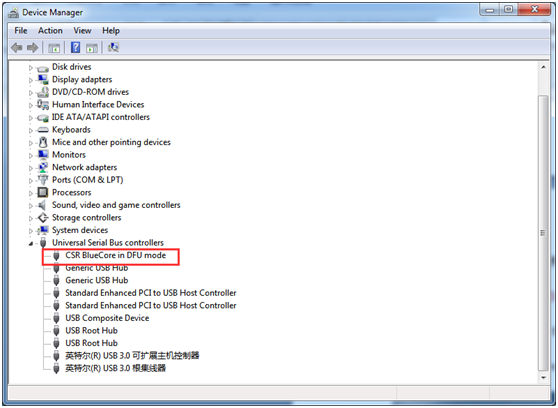
Task: Open the Help toolbar icon with question mark
Action: click(75, 47)
